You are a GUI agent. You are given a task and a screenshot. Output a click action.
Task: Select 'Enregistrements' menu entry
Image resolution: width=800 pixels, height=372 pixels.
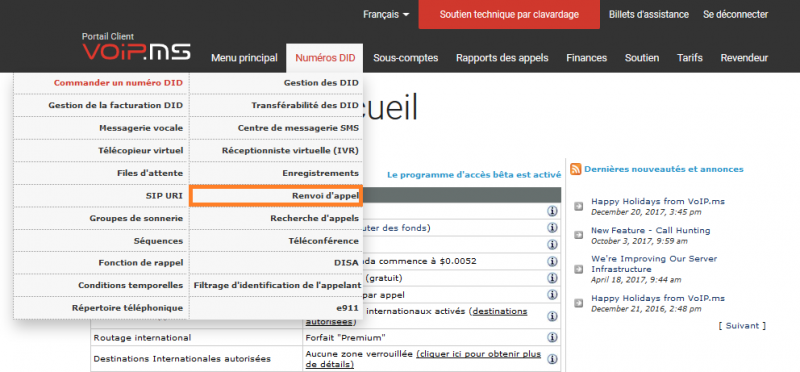pyautogui.click(x=276, y=173)
